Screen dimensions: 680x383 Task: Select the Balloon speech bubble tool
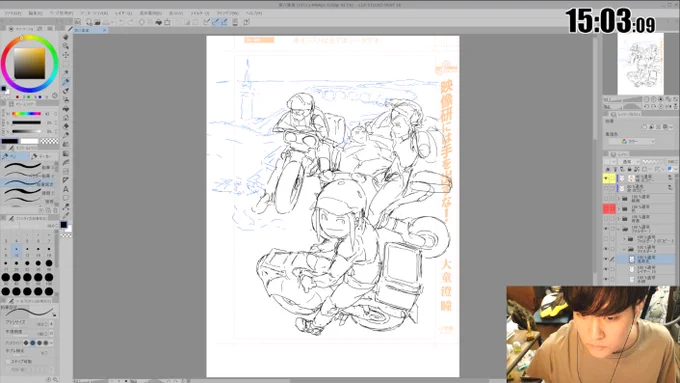(x=65, y=198)
